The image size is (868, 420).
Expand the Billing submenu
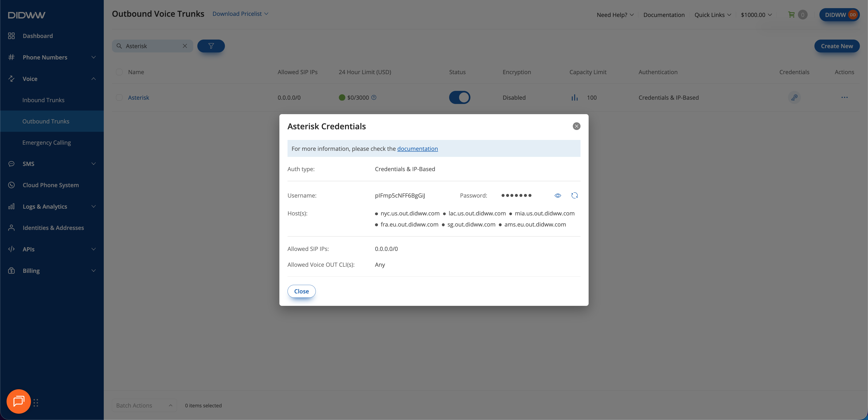click(94, 271)
